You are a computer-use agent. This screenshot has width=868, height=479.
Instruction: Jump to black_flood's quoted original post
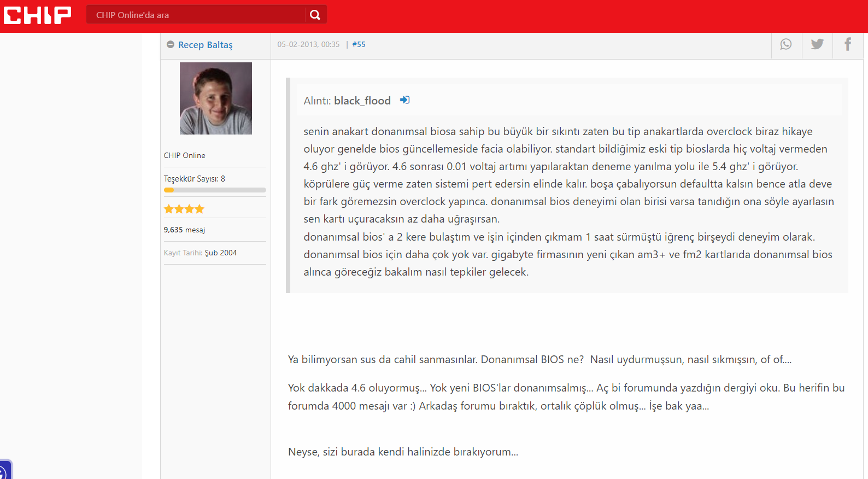point(404,100)
